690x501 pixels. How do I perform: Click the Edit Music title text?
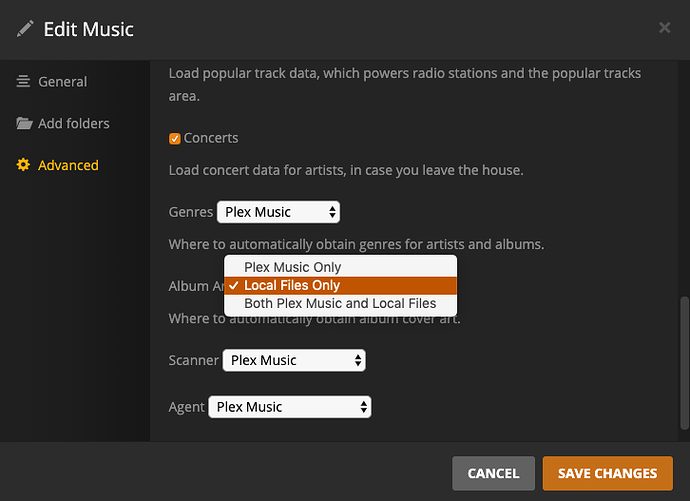[89, 28]
